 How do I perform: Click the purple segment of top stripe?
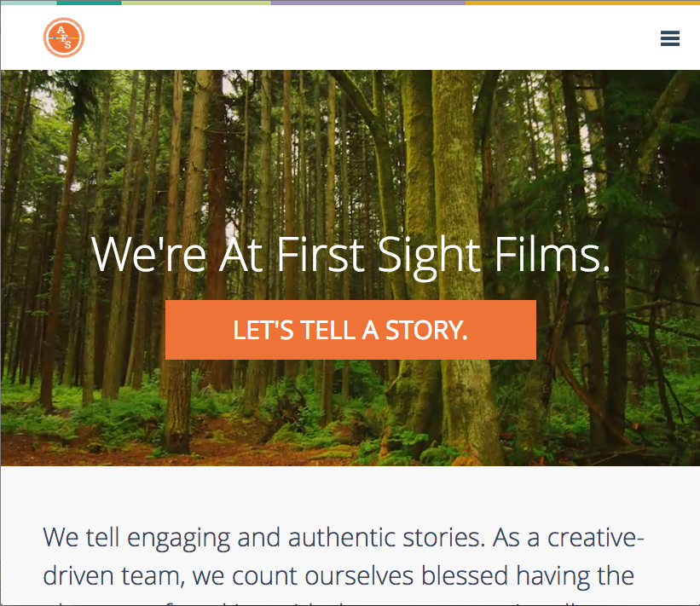[367, 3]
